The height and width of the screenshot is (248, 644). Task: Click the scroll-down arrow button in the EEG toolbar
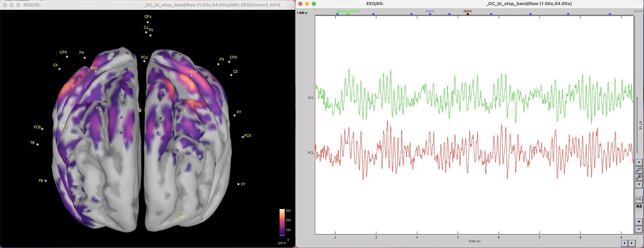tap(639, 184)
